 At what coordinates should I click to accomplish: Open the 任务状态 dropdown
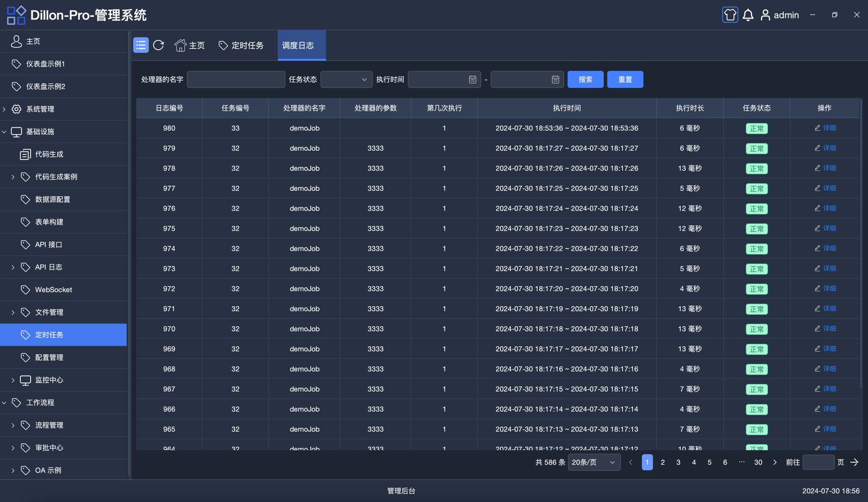tap(346, 79)
